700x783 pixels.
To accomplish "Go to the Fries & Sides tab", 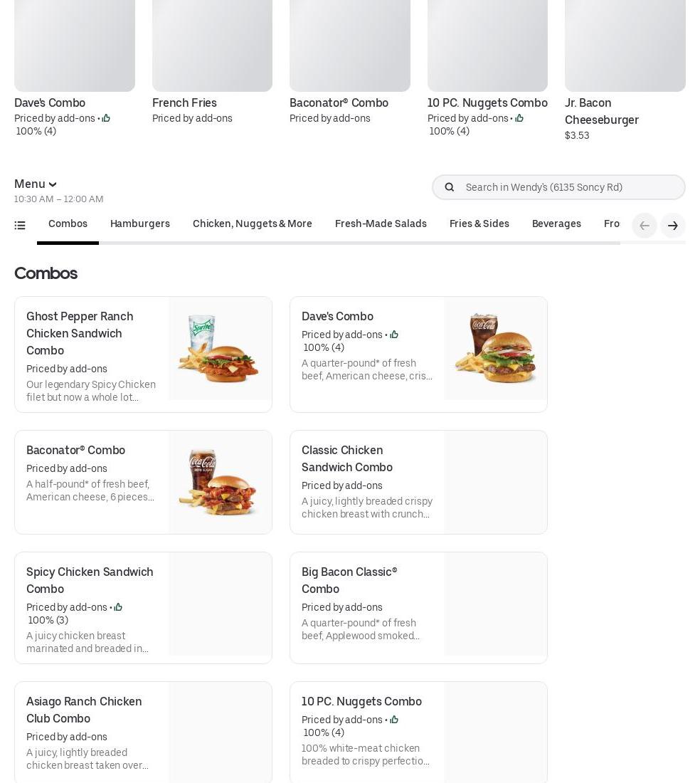I will [479, 224].
